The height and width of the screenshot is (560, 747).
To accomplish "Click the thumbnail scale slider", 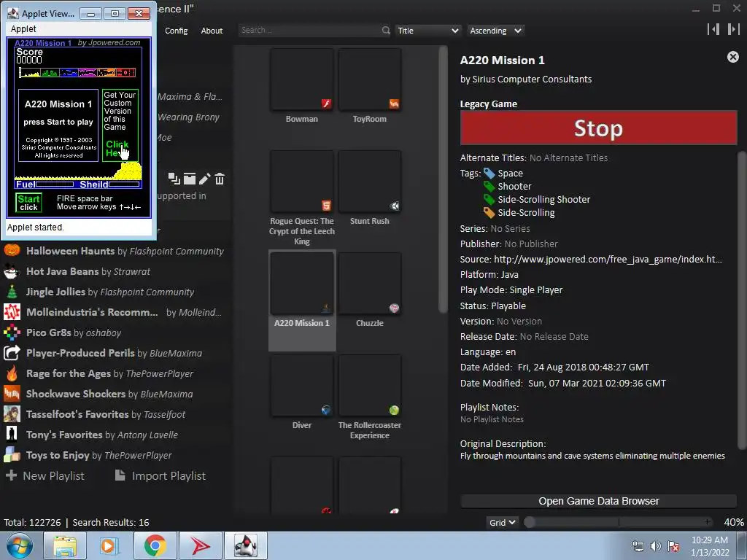I will coord(619,522).
